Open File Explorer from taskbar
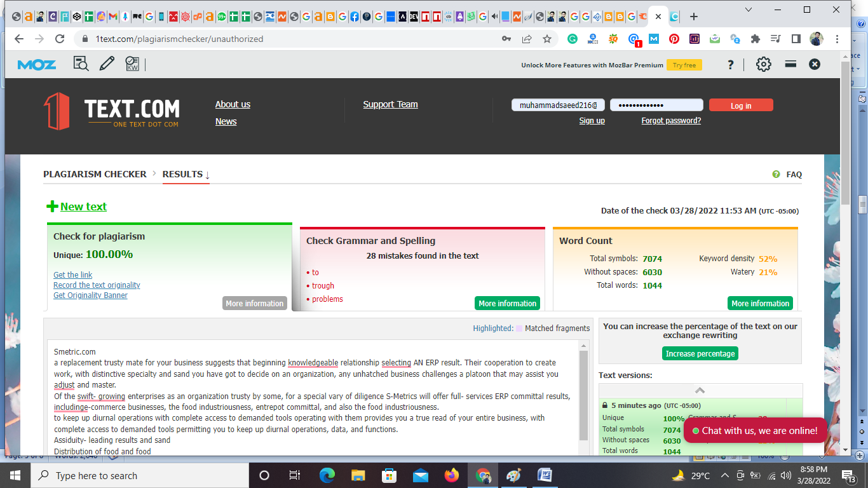 tap(358, 475)
